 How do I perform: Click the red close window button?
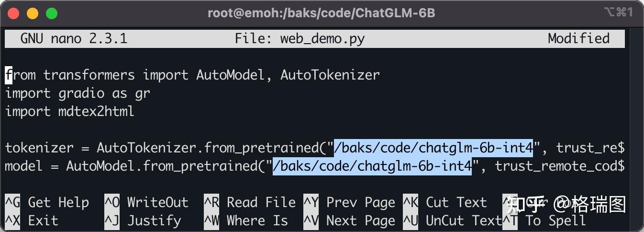13,13
